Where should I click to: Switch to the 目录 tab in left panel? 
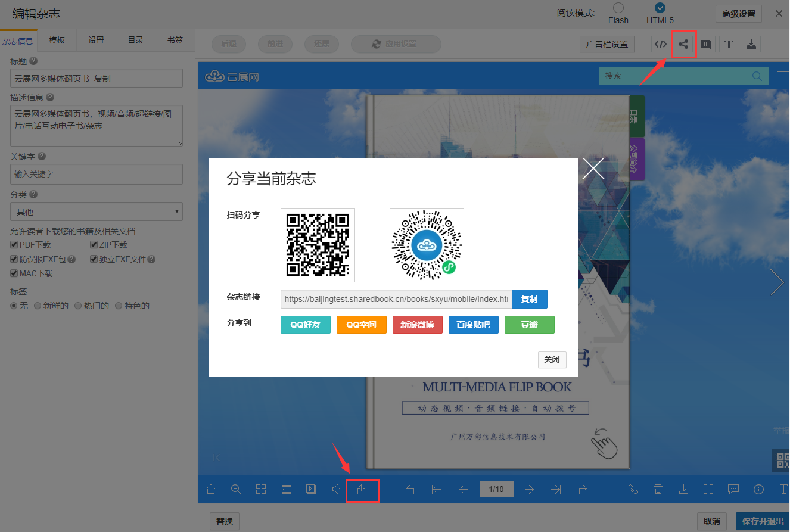point(136,40)
